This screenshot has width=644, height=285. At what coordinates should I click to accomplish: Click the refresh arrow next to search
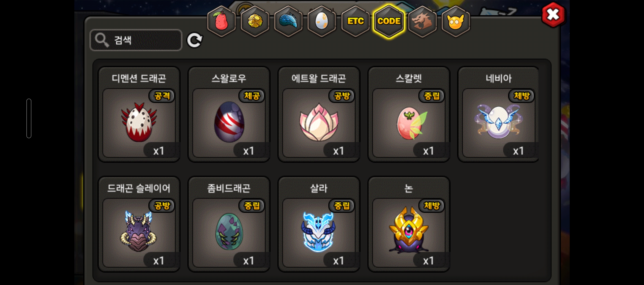(195, 40)
